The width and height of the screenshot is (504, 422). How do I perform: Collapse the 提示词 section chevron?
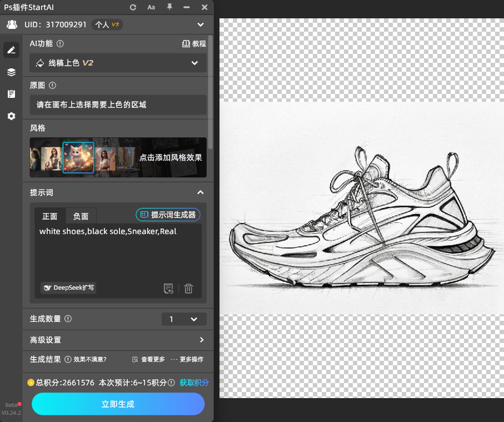tap(200, 192)
